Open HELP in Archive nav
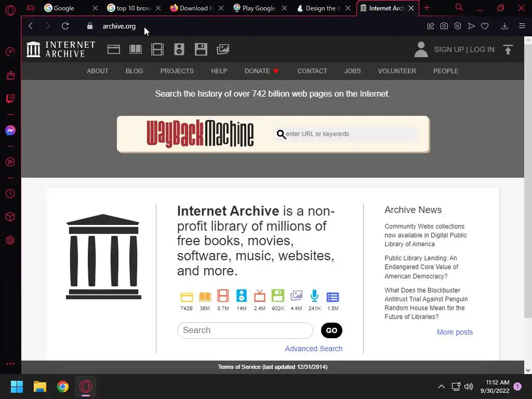Viewport: 532px width, 399px height. (219, 71)
